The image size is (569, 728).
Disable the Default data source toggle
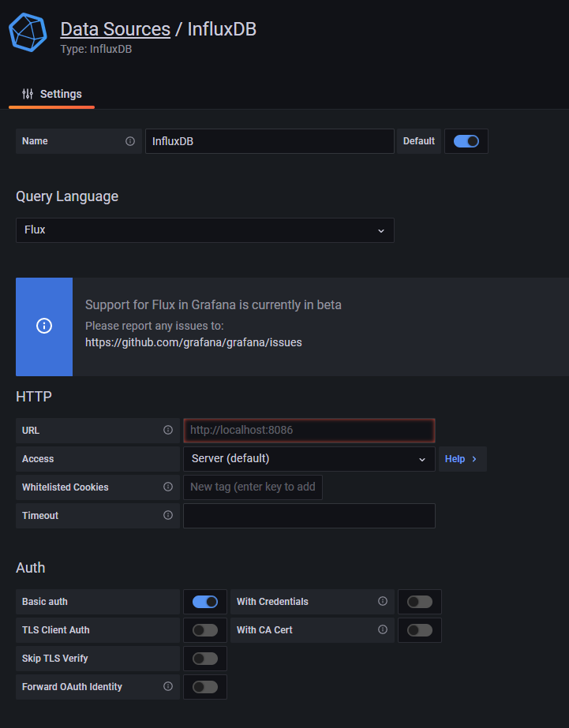click(x=466, y=140)
